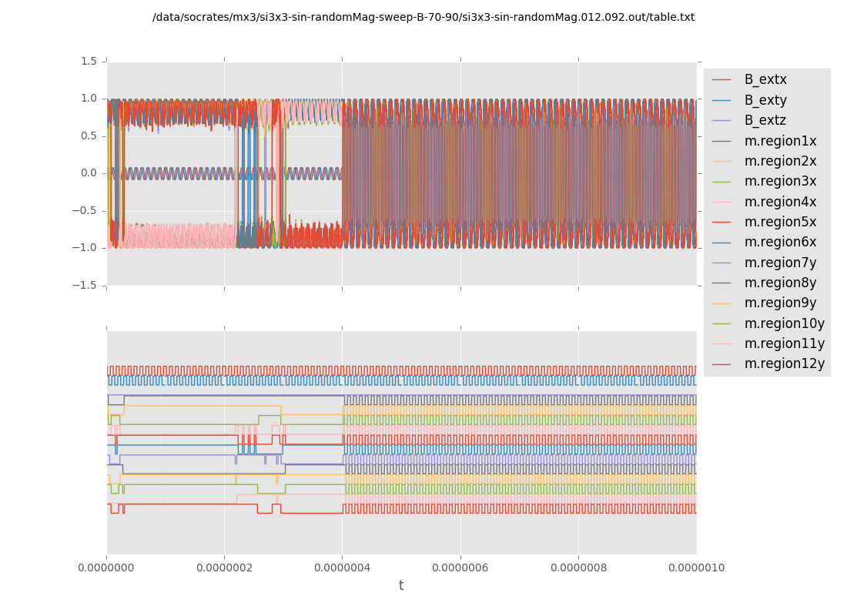Image resolution: width=847 pixels, height=616 pixels.
Task: Select m.region10y in the legend
Action: point(784,323)
